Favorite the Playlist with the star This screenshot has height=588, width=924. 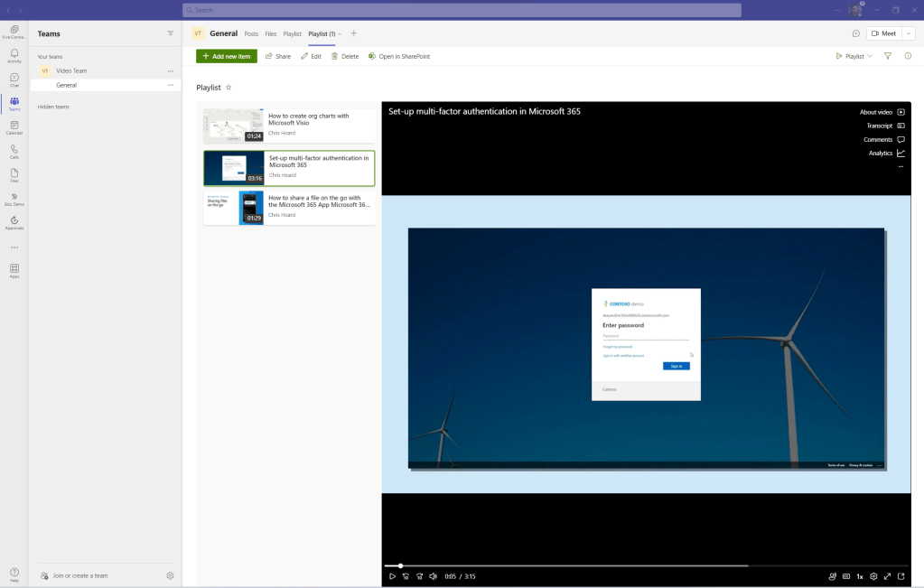pos(229,88)
